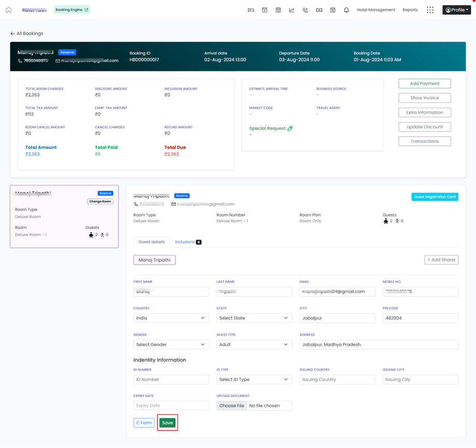The height and width of the screenshot is (448, 476).
Task: Click the Issuing Country input field
Action: 337,379
